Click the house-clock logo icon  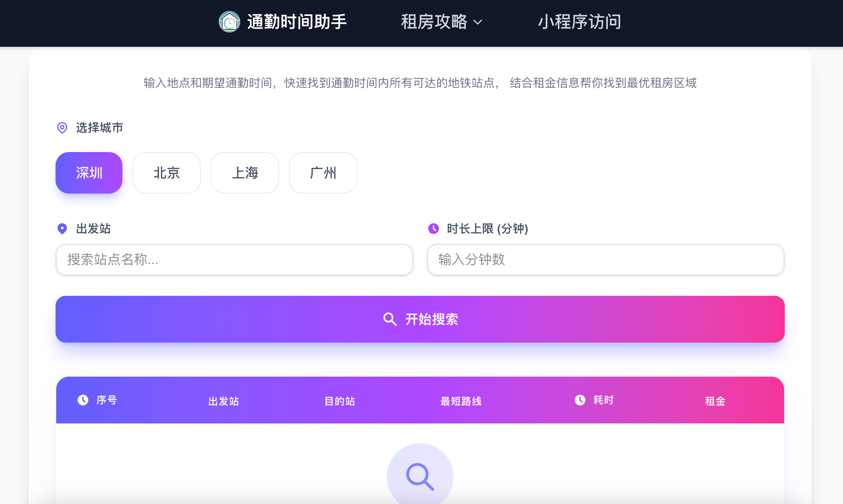(x=229, y=22)
